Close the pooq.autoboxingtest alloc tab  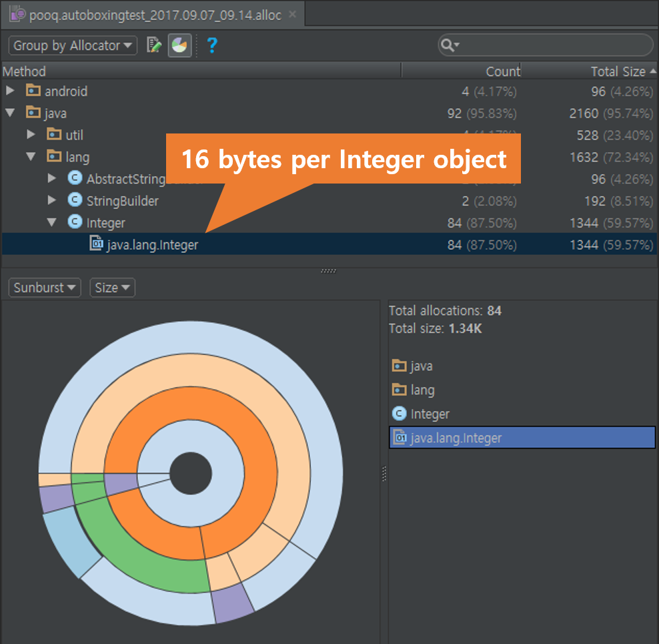pyautogui.click(x=292, y=14)
